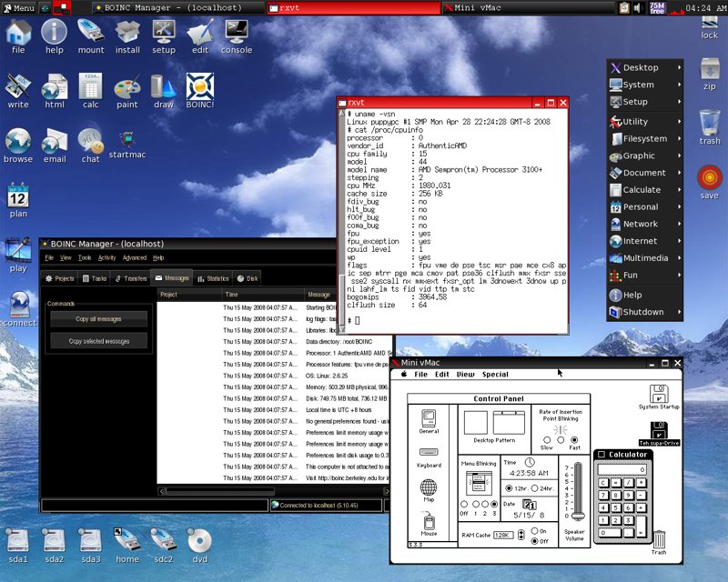Switch to the Projects tab in BOINC Manager
The height and width of the screenshot is (582, 728).
point(60,278)
